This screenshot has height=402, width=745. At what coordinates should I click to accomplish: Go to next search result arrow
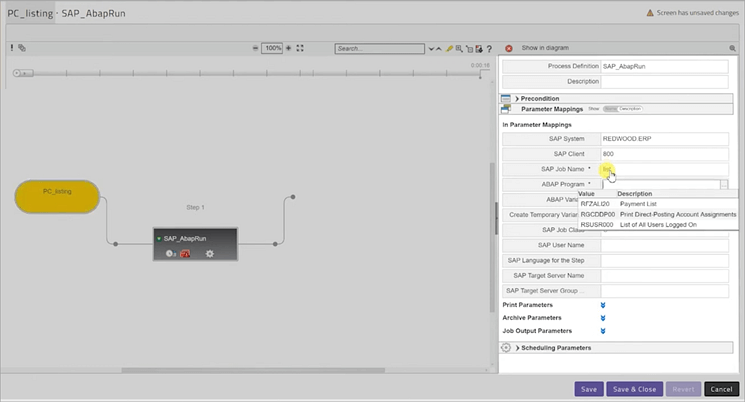(431, 48)
